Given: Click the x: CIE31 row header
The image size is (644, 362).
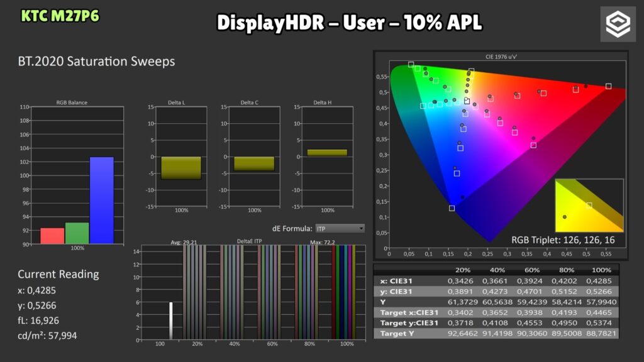Looking at the screenshot, I should 396,281.
